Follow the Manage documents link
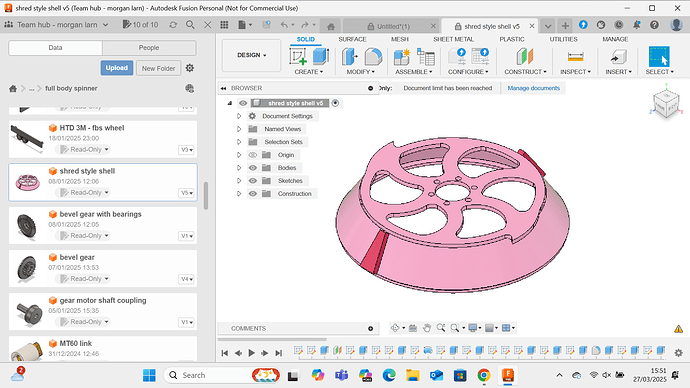 coord(533,88)
